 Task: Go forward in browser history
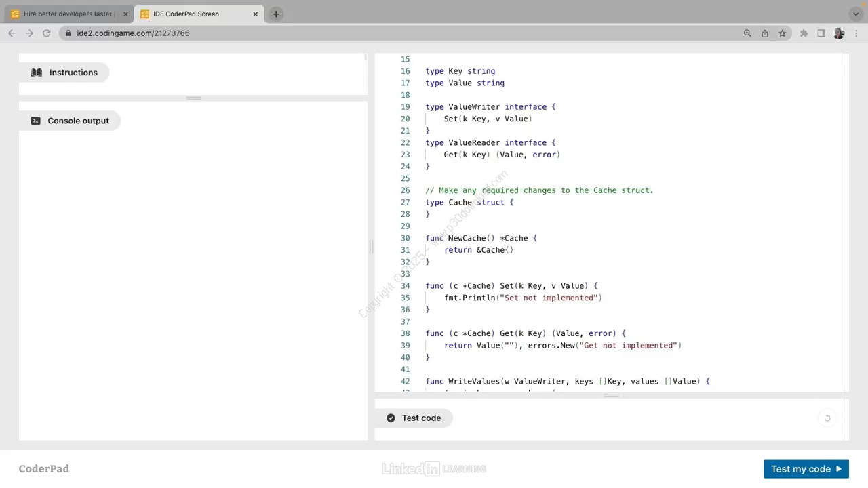tap(29, 33)
